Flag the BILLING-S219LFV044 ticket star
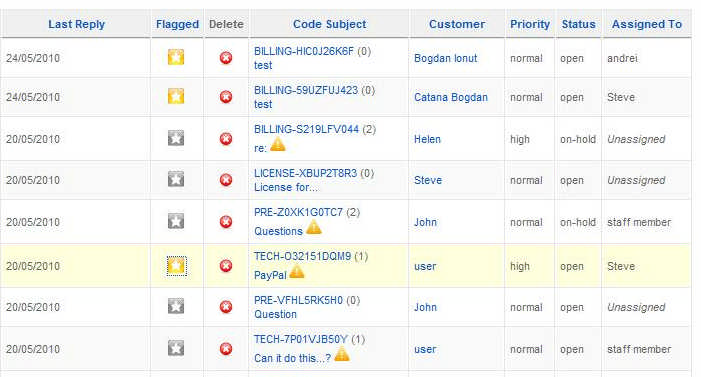Screen dimensions: 701x377 point(176,138)
